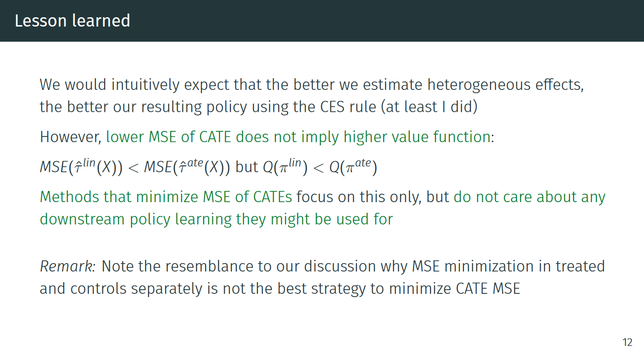
Task: Click the "Lesson learned" slide title
Action: (x=72, y=21)
